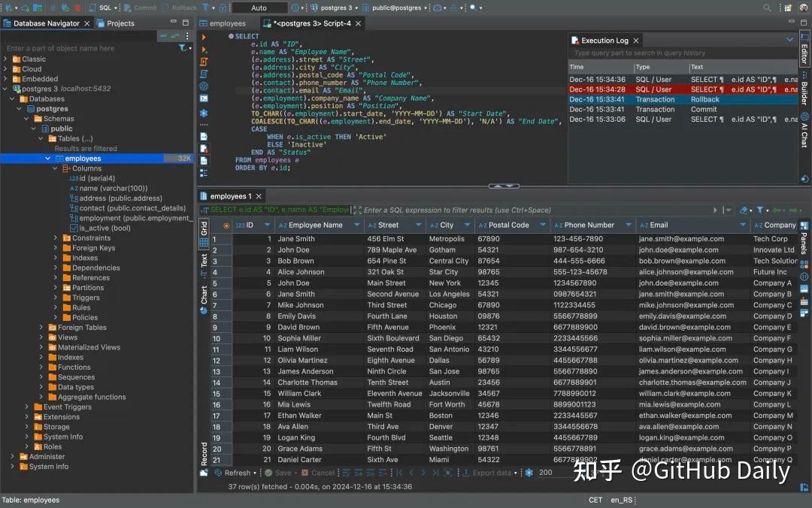The height and width of the screenshot is (508, 812).
Task: Open the City column filter dropdown
Action: click(x=467, y=225)
